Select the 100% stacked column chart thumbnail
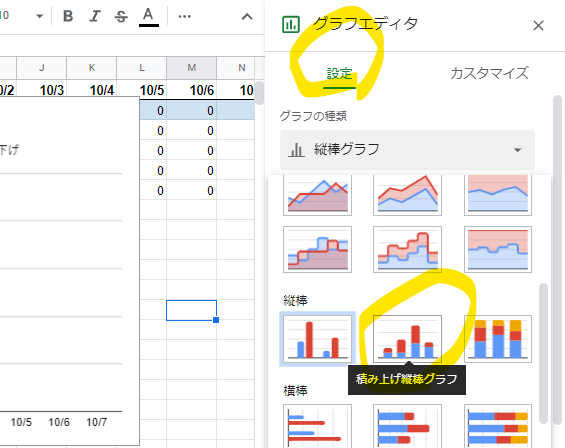Screen dimensions: 565x448 tap(498, 339)
